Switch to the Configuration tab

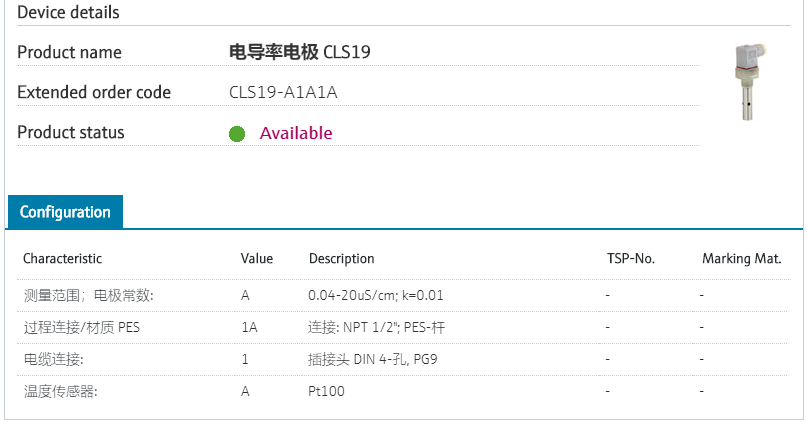click(65, 212)
